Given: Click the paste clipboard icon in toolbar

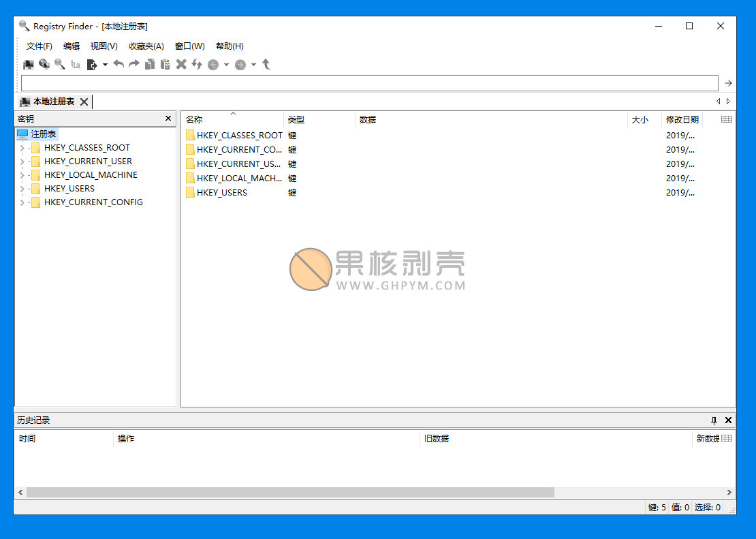Looking at the screenshot, I should coord(166,64).
